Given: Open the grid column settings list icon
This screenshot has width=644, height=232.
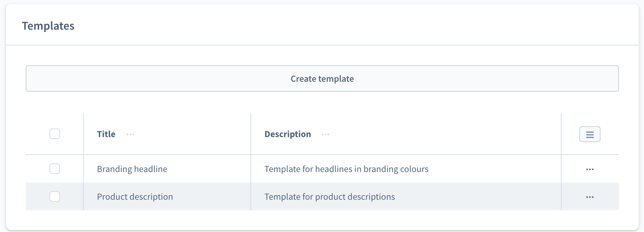Looking at the screenshot, I should pos(590,134).
